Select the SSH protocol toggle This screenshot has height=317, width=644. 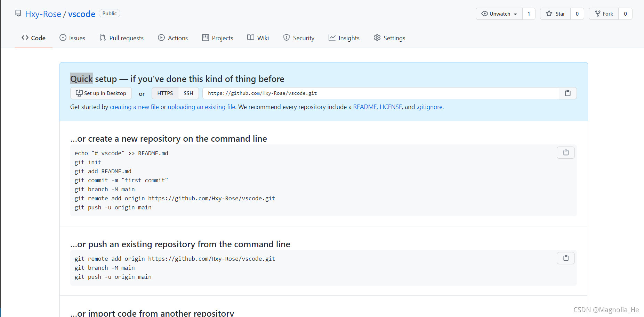188,93
